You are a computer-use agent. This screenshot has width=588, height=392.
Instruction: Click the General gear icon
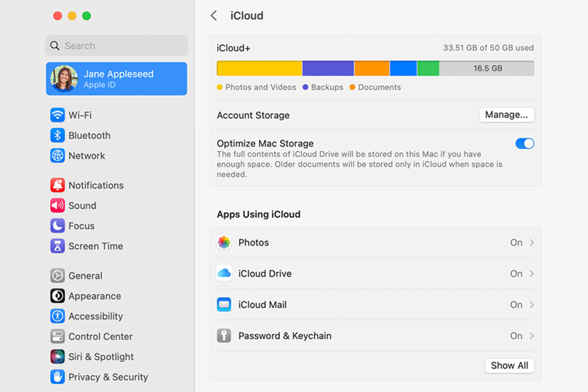57,275
